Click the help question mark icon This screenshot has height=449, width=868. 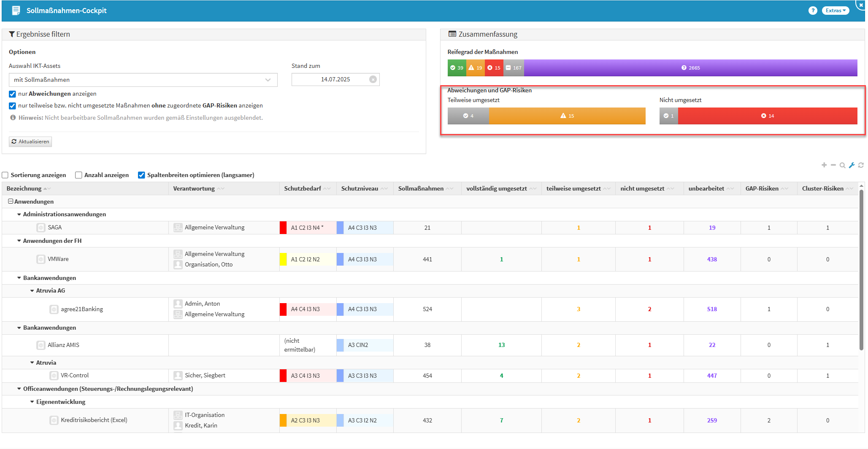click(812, 11)
